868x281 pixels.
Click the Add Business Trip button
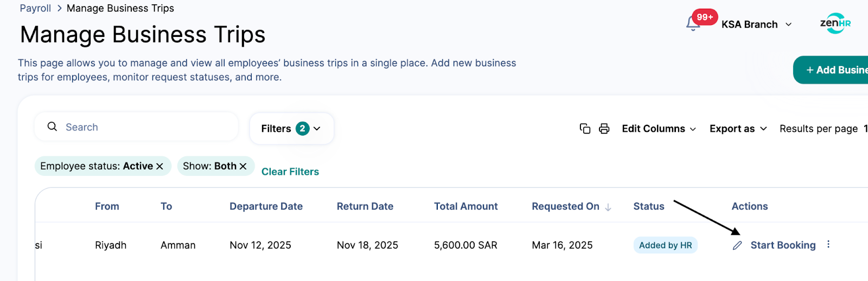coord(835,70)
